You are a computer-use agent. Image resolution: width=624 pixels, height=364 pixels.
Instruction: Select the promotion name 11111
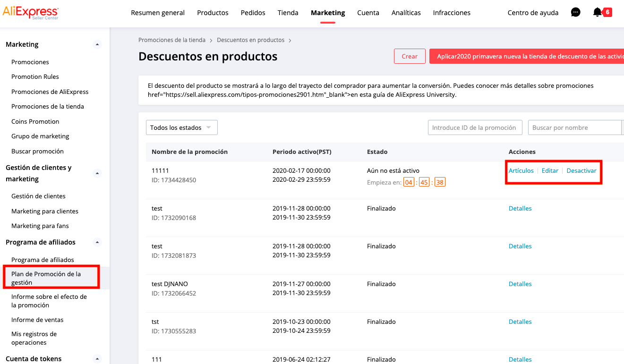pos(160,170)
